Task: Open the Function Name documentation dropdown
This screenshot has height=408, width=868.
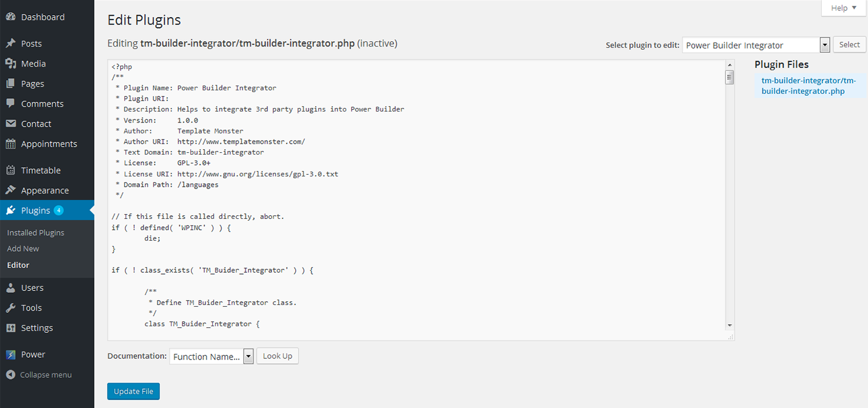Action: (x=211, y=356)
